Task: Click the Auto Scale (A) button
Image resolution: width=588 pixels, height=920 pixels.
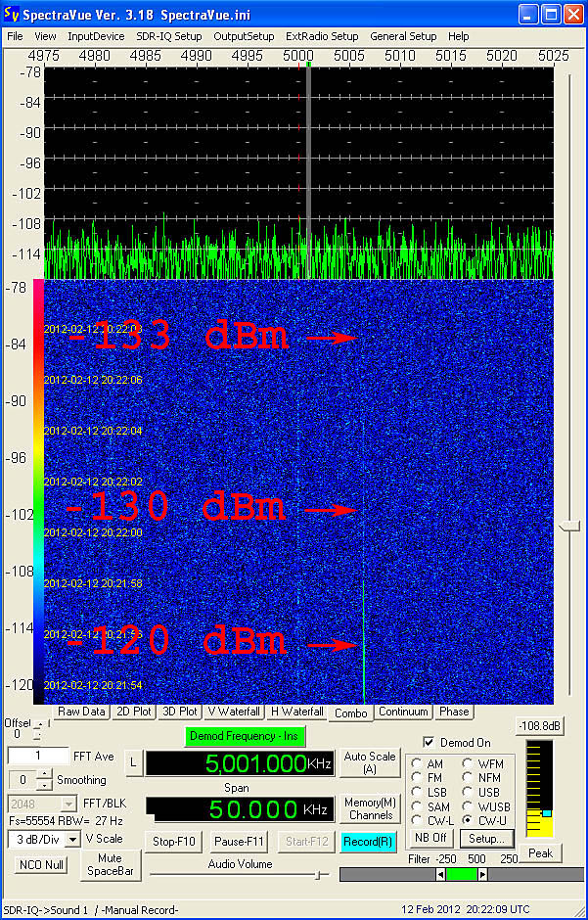Action: tap(370, 762)
